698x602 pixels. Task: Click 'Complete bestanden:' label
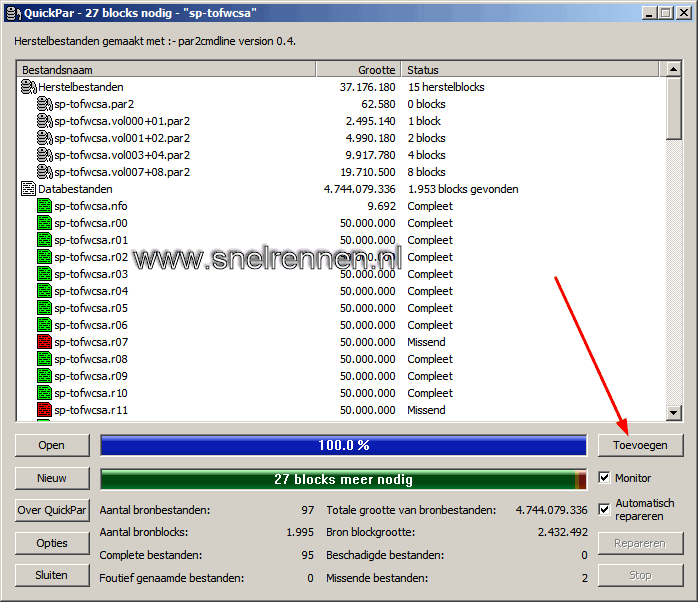point(151,555)
